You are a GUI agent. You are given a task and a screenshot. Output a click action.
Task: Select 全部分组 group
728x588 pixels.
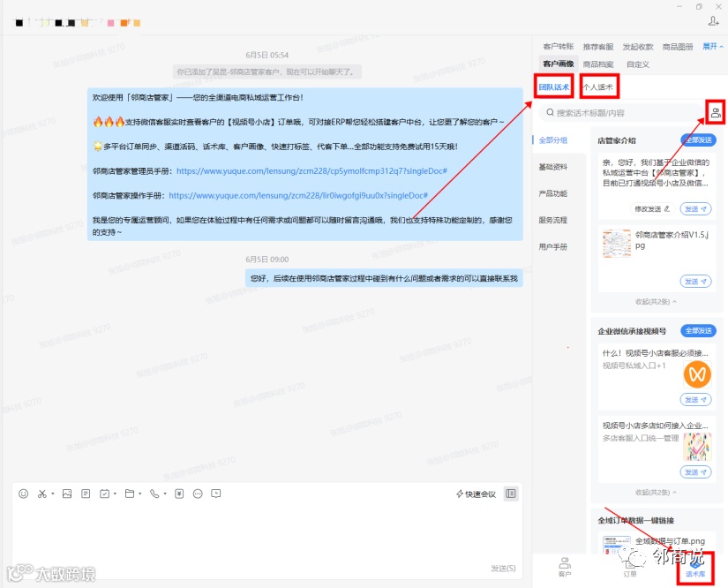[x=552, y=140]
